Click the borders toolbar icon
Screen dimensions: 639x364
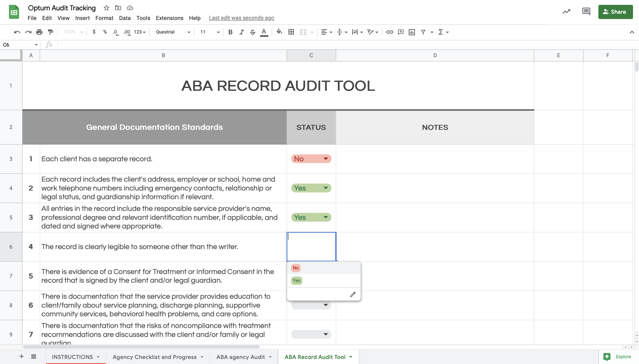[x=291, y=32]
